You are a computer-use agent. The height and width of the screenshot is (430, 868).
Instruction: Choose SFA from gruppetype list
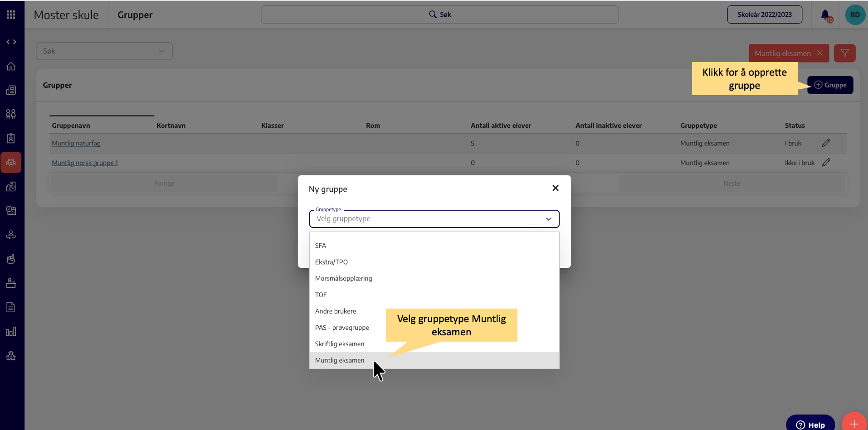point(434,246)
